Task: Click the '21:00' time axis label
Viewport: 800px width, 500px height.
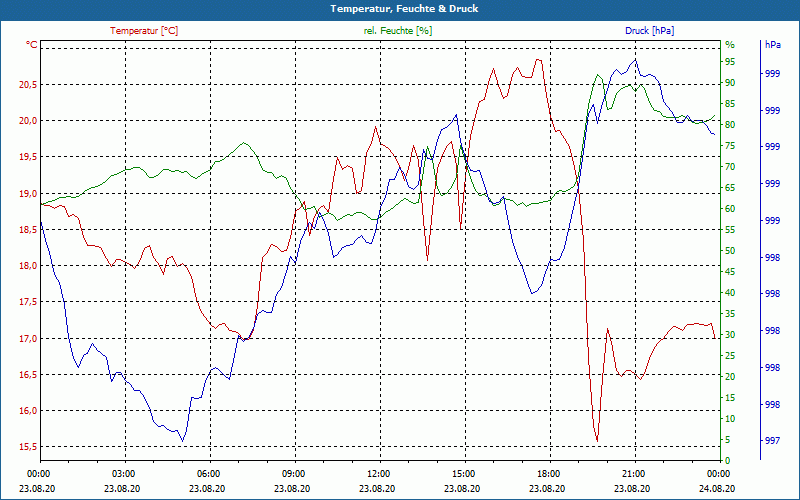Action: (x=633, y=473)
